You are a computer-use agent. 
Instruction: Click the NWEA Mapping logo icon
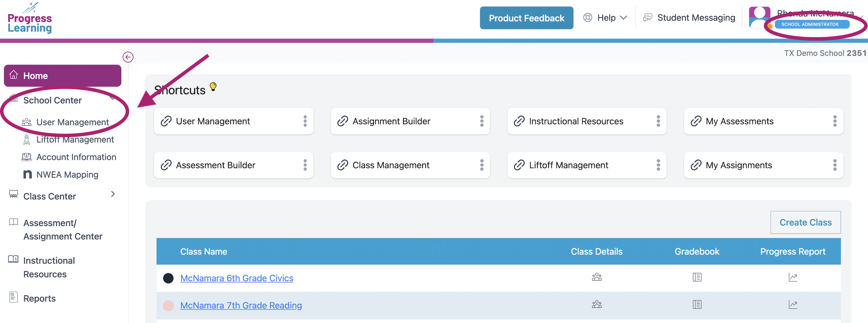(27, 174)
